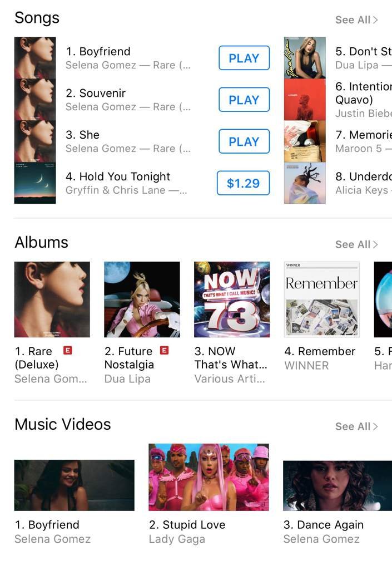
Task: Open NOW 73 album cover
Action: (x=232, y=299)
